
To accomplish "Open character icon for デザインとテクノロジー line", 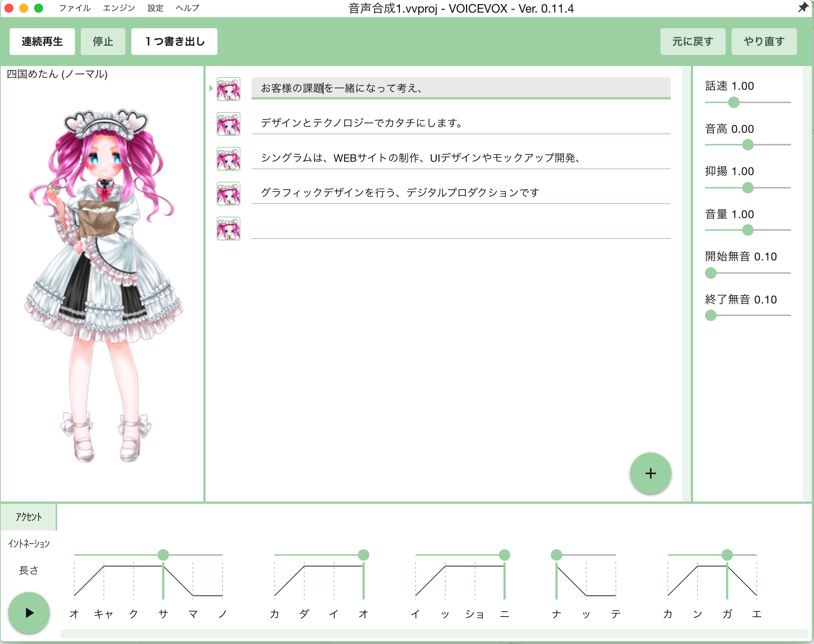I will [x=228, y=124].
